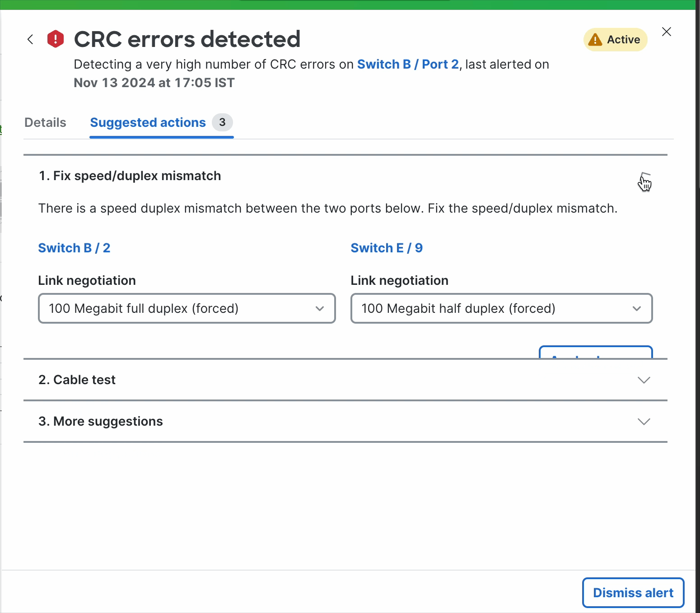The image size is (700, 613).
Task: Click the Active status badge
Action: 616,40
